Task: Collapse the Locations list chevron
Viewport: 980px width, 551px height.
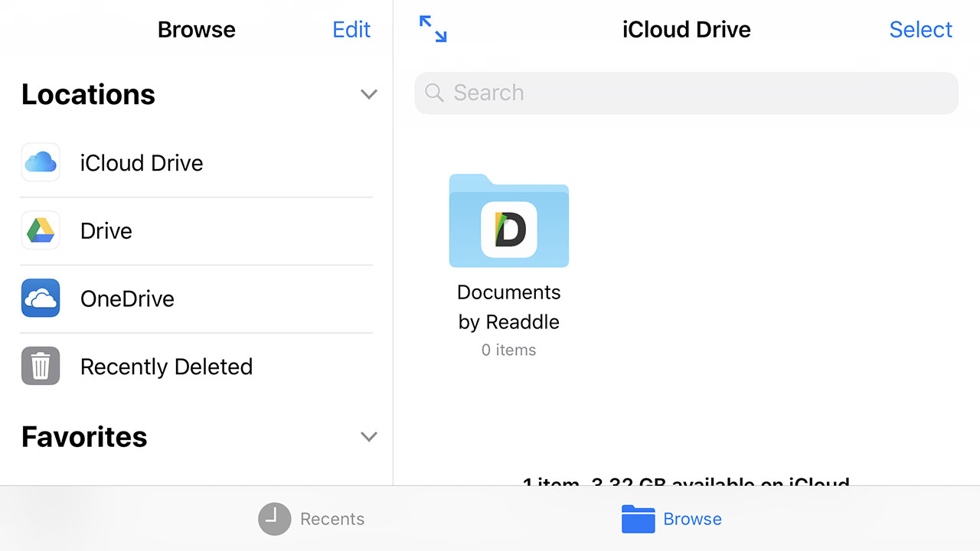Action: point(369,94)
